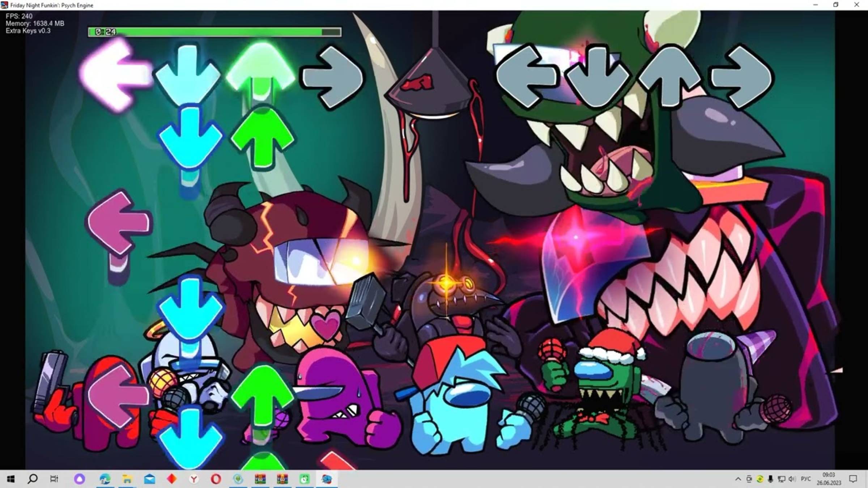868x488 pixels.
Task: Open Yandex Browser from taskbar
Action: click(x=194, y=479)
